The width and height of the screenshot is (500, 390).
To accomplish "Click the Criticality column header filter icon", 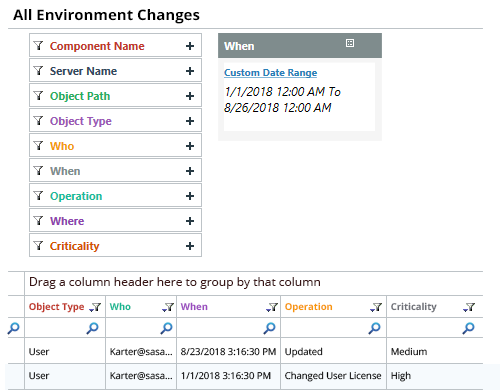I will coord(469,307).
